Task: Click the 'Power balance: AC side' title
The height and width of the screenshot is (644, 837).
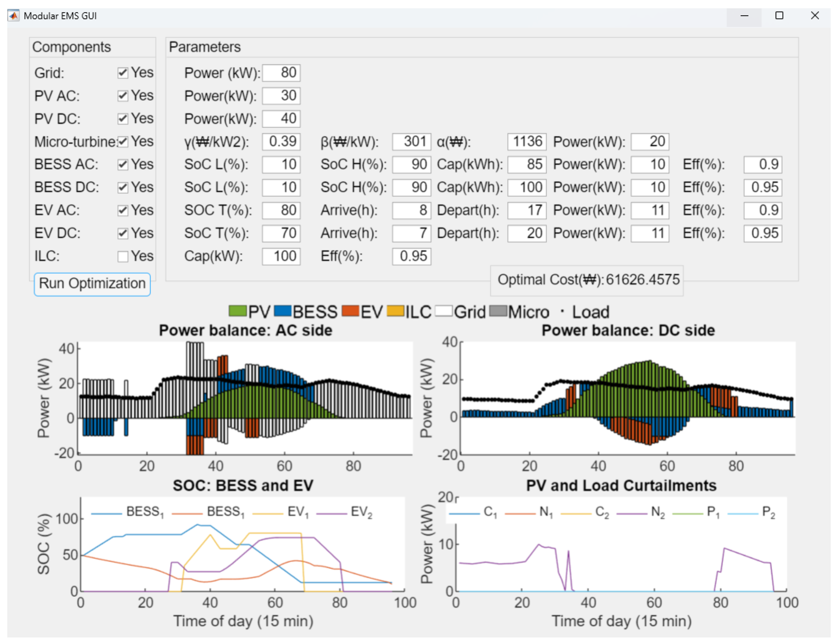Action: [246, 331]
